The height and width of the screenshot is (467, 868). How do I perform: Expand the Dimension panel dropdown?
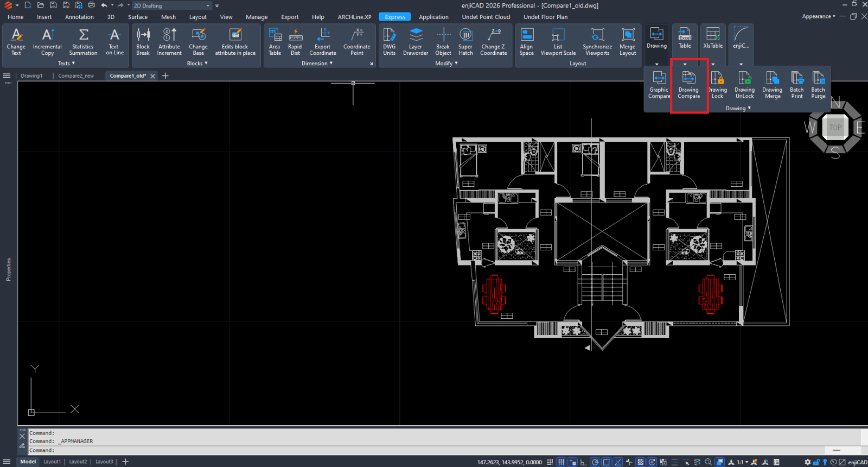pos(317,64)
